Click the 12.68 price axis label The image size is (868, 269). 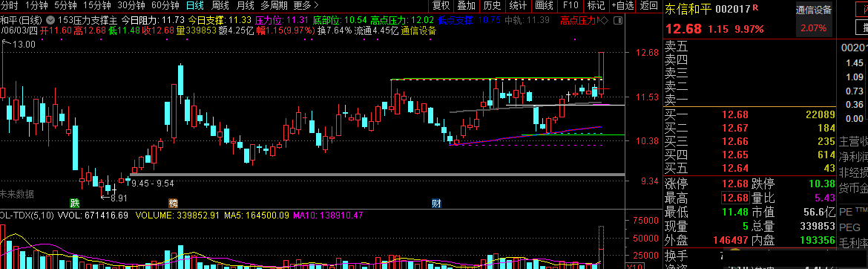(647, 52)
